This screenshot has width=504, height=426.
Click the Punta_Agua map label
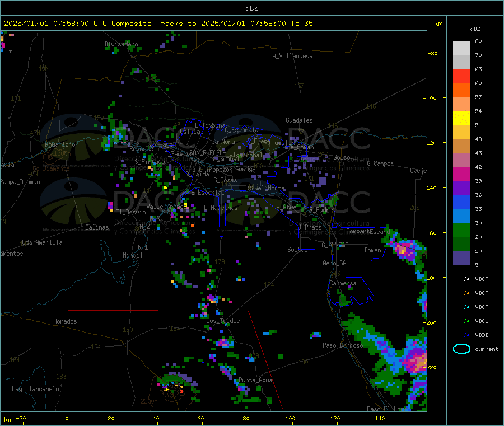255,380
